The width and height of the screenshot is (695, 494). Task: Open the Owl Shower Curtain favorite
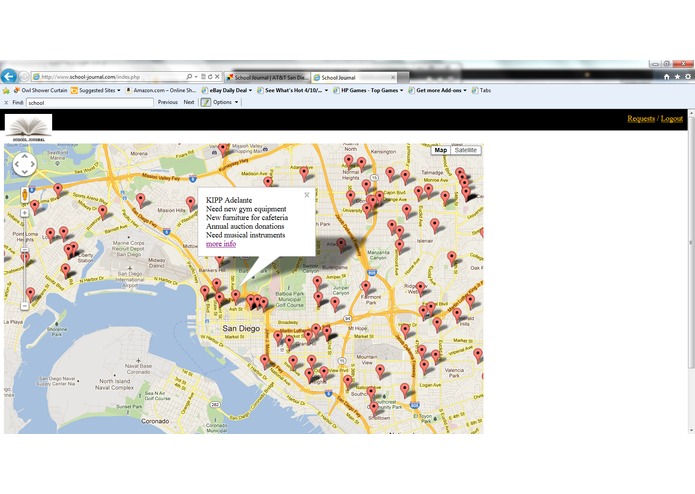tap(41, 90)
